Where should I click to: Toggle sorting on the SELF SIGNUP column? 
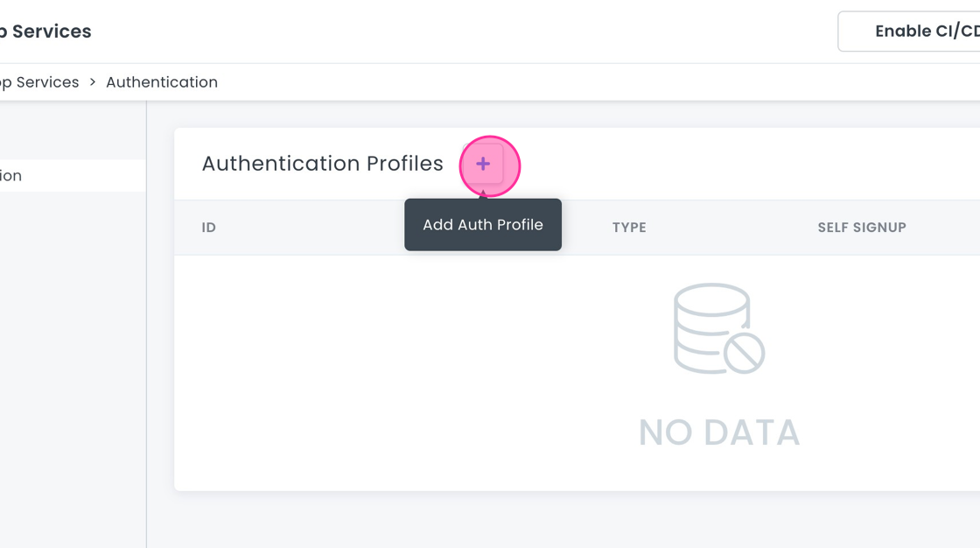(862, 227)
